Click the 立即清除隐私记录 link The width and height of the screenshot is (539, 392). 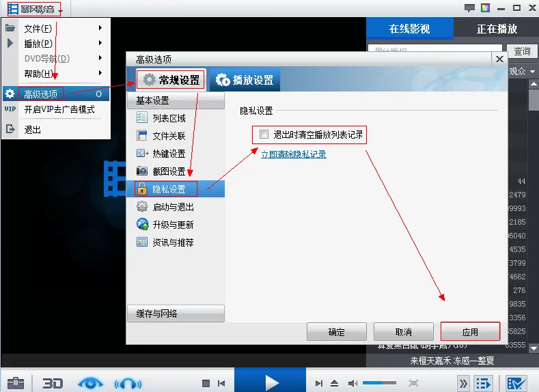(294, 154)
